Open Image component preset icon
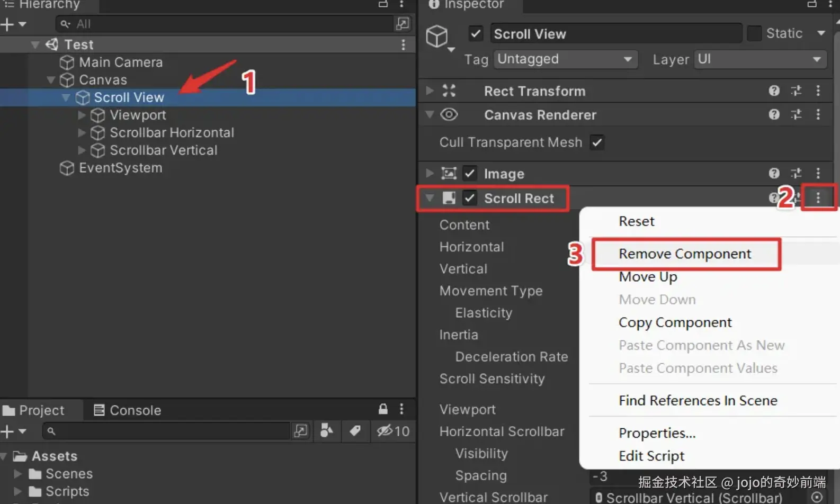Screen dimensions: 840x504 [796, 173]
